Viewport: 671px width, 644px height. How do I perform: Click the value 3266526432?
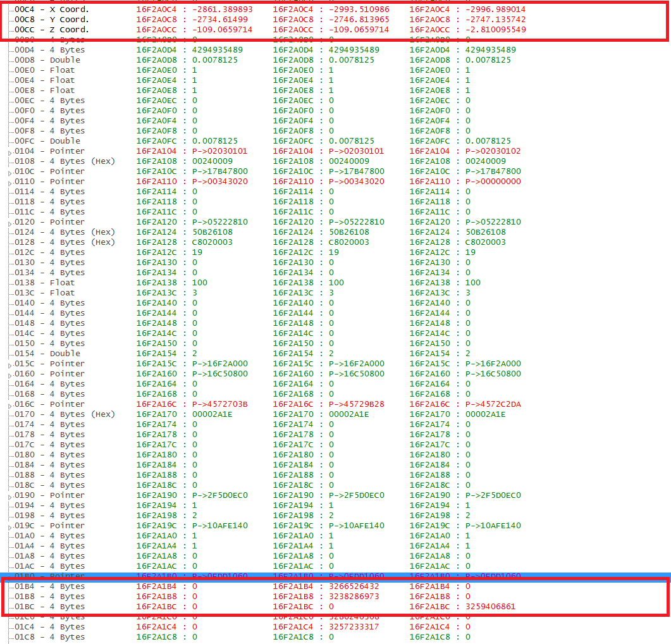pyautogui.click(x=354, y=586)
